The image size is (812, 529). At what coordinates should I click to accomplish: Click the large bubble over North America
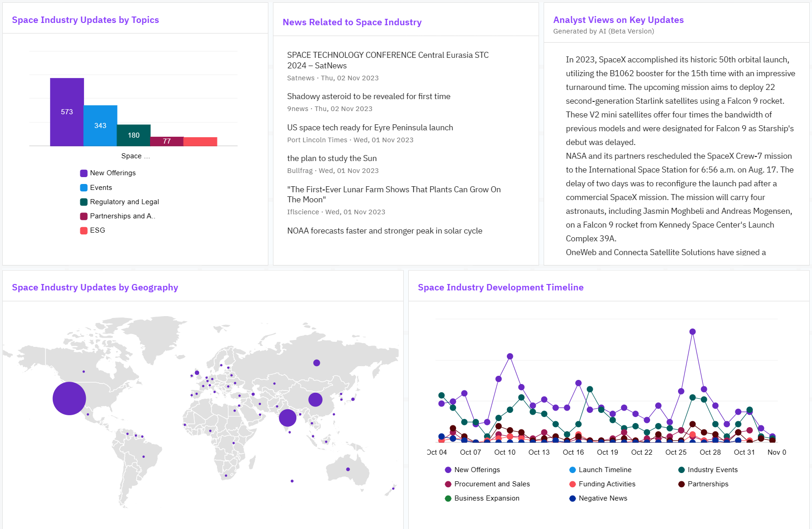click(x=69, y=398)
